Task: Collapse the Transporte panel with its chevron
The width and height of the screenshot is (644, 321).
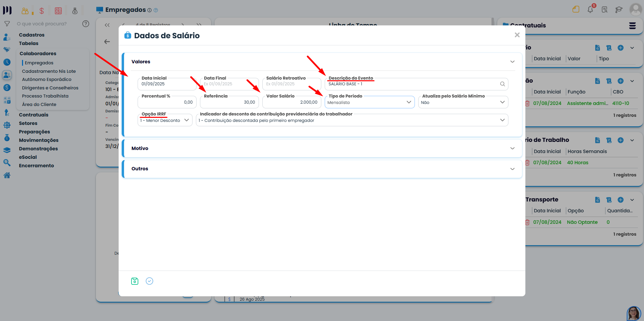Action: (x=632, y=200)
